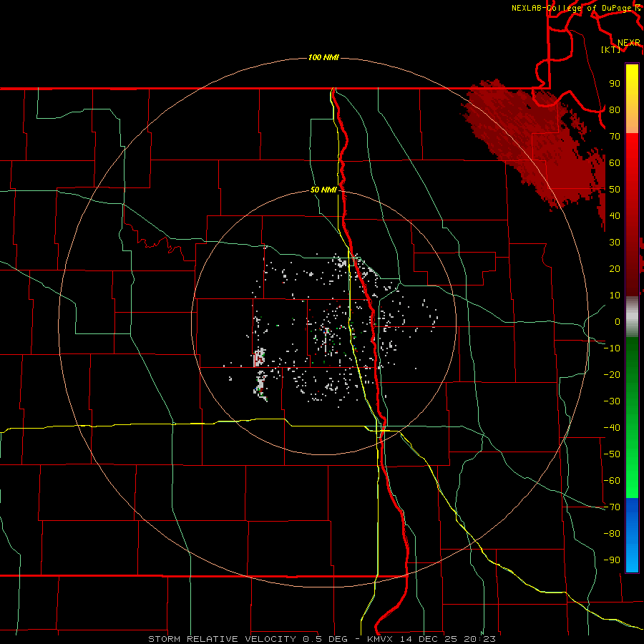
Task: Click the 50 value on velocity scale
Action: [615, 190]
